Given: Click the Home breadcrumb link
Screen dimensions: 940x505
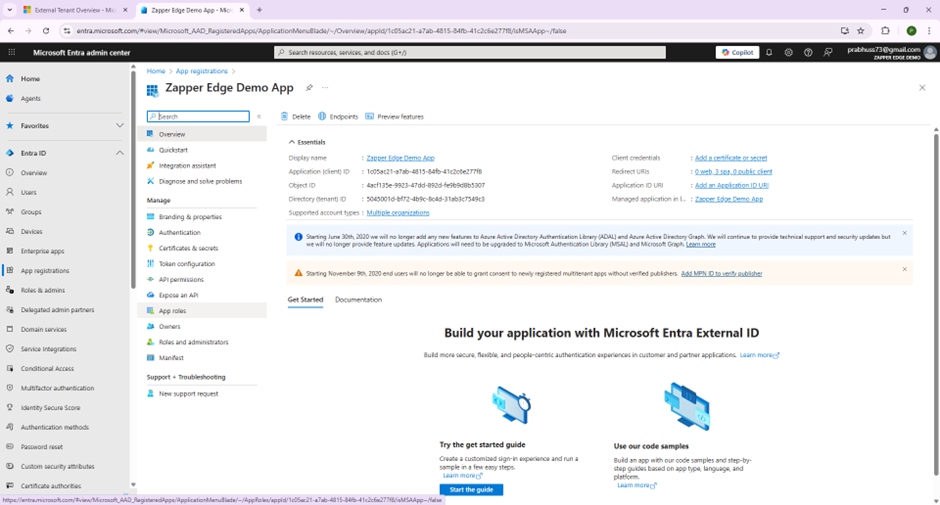Looking at the screenshot, I should pyautogui.click(x=156, y=71).
